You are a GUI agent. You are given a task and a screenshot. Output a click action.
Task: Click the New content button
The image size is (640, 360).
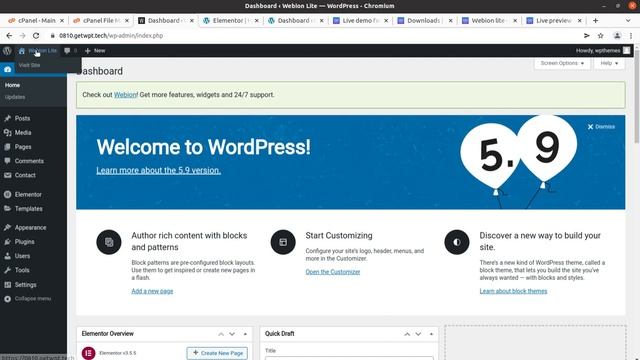pos(95,51)
